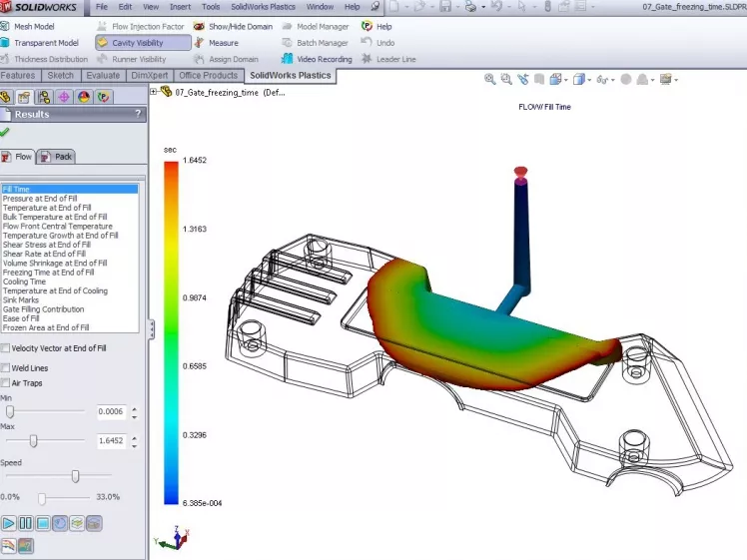Open the ConfigurationManager tab icon

pos(44,97)
